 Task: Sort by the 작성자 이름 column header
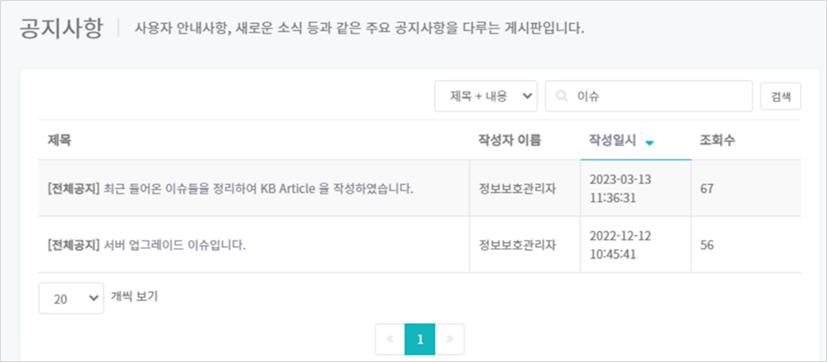tap(509, 140)
